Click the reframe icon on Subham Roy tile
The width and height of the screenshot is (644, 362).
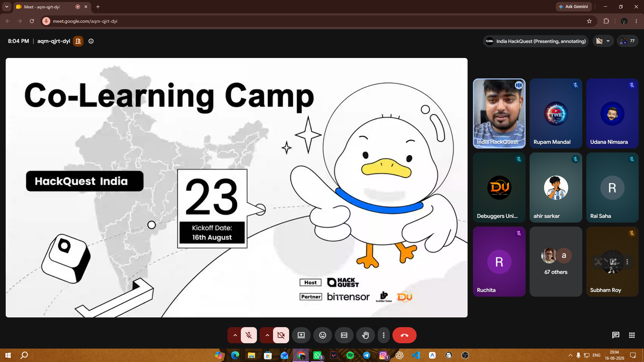[598, 262]
